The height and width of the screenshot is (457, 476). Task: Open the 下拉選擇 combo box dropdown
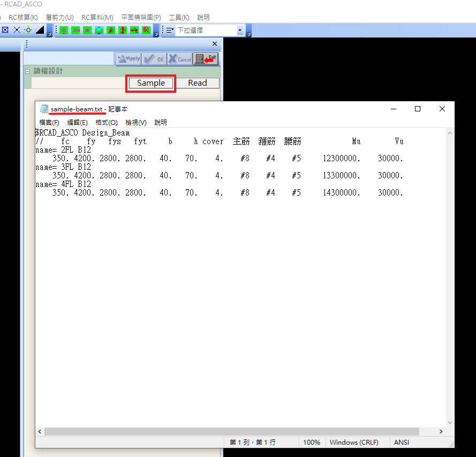(240, 31)
